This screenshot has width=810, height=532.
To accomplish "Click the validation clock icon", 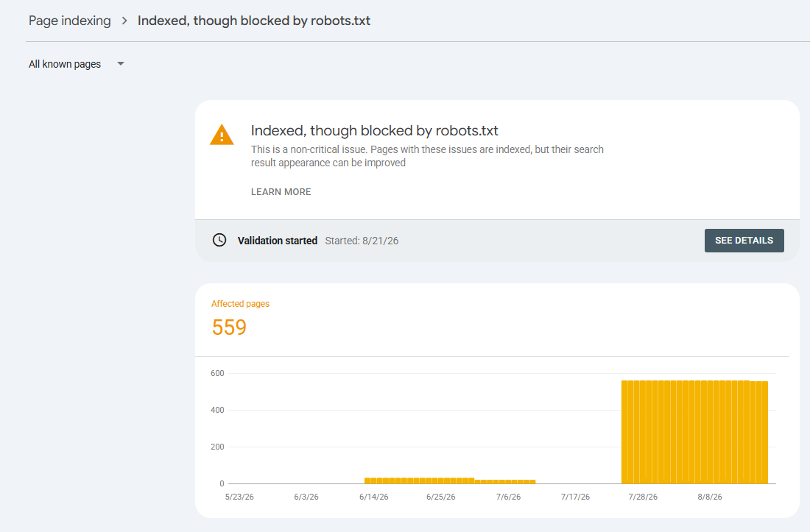I will pos(219,240).
